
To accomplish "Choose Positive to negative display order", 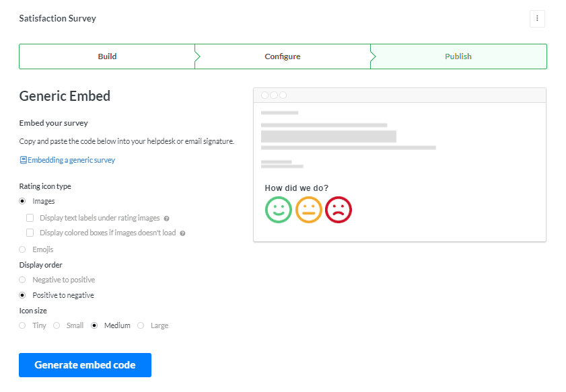I will [x=22, y=295].
